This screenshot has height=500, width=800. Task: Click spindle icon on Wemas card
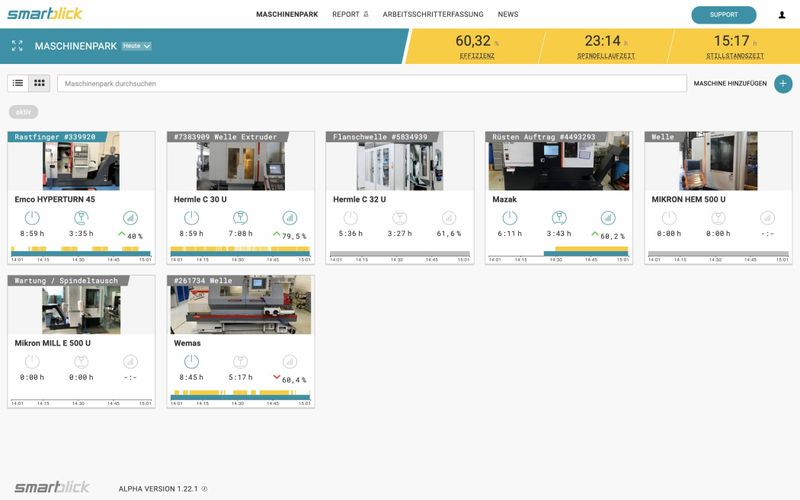coord(240,362)
